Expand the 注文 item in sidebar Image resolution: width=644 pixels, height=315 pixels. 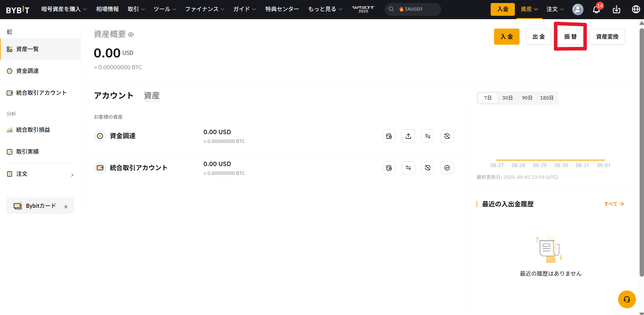tap(40, 174)
